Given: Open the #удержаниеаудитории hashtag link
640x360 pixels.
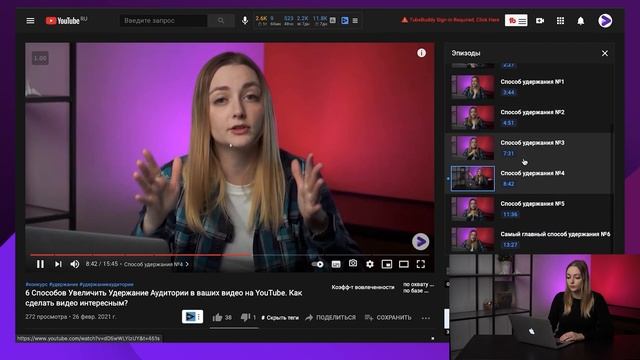Looking at the screenshot, I should (x=107, y=284).
